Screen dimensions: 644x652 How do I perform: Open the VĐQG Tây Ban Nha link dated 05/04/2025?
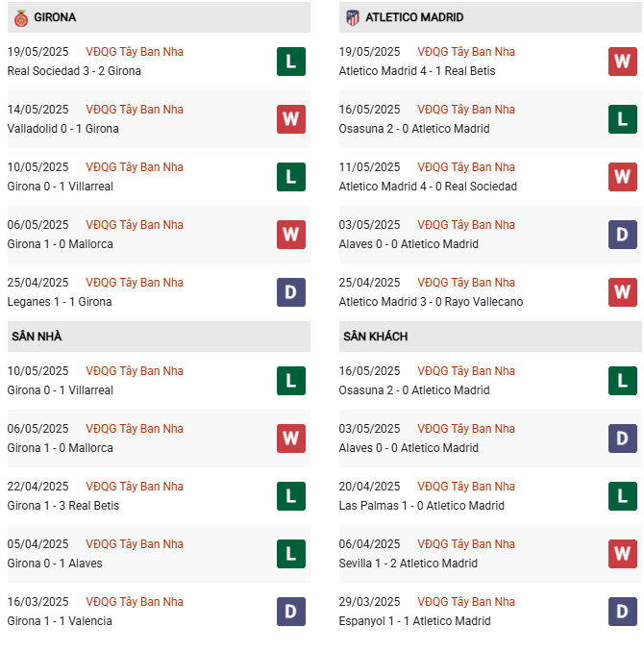[135, 544]
